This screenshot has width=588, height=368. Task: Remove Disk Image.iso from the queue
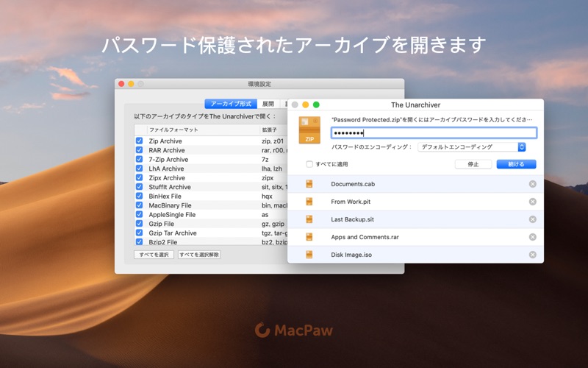532,255
